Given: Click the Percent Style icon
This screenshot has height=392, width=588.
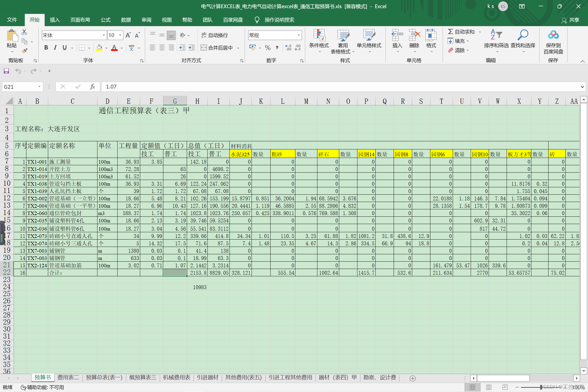Looking at the screenshot, I should (268, 48).
